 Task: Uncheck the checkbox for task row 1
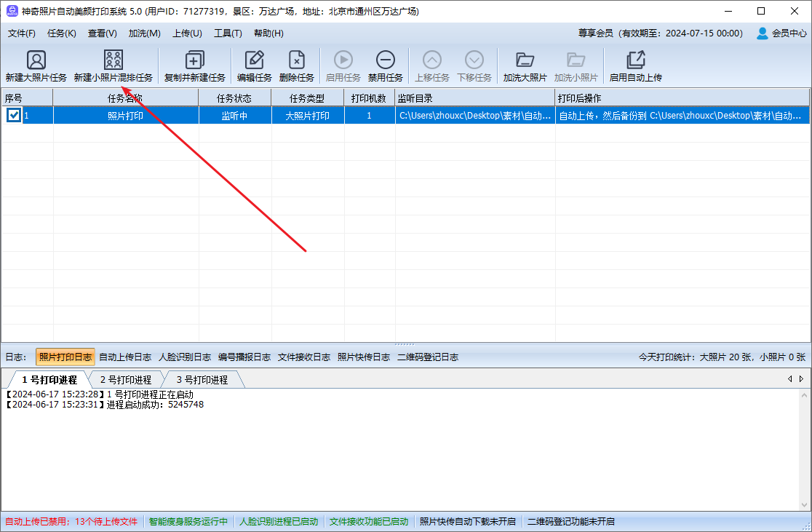click(13, 115)
